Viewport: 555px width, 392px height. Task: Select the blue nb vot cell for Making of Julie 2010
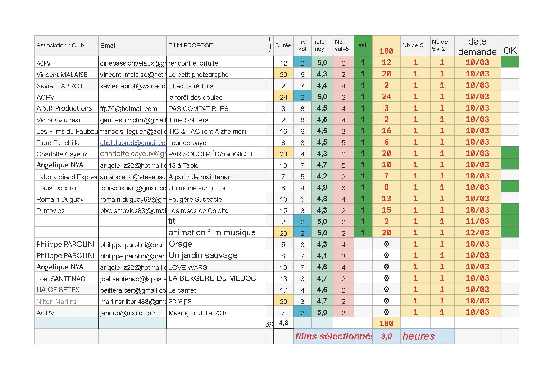pos(302,312)
